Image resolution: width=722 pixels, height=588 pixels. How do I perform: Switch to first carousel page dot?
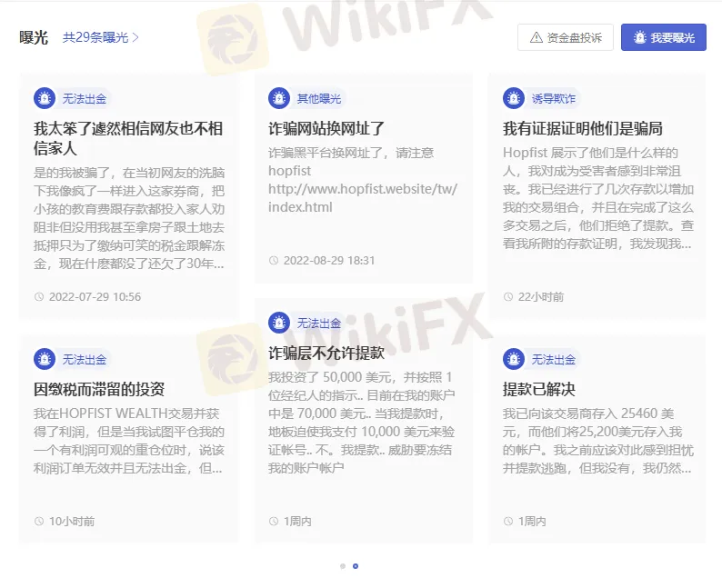click(343, 566)
